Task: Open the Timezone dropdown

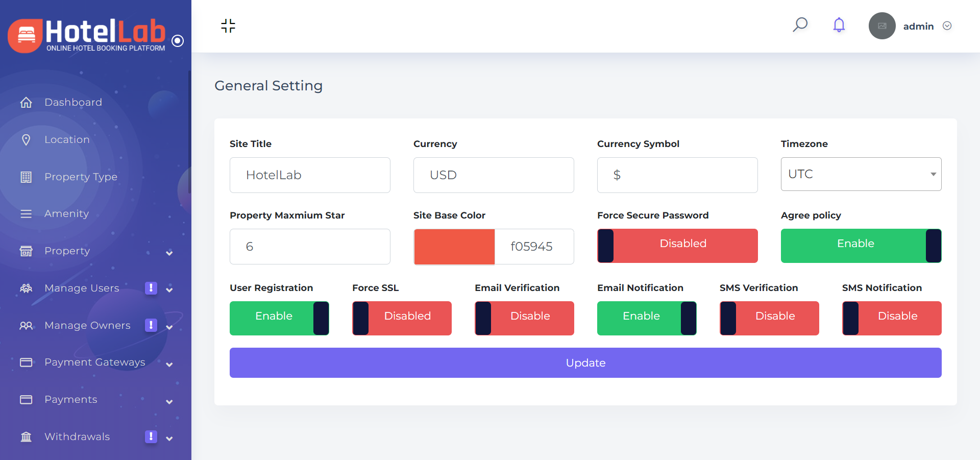Action: pos(861,174)
